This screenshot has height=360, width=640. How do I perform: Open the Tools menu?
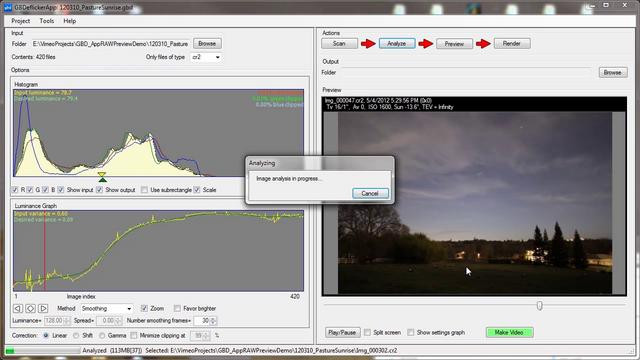pyautogui.click(x=47, y=21)
